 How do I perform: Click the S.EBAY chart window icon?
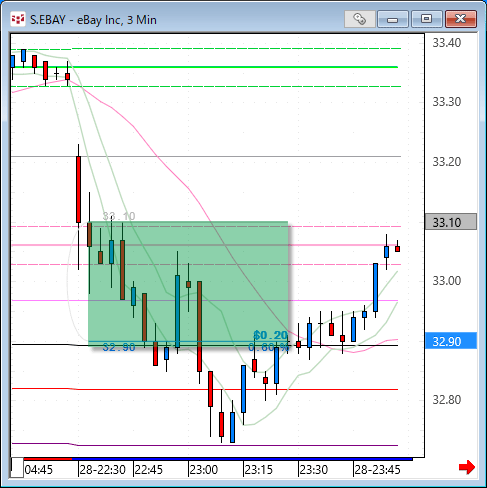pos(18,19)
